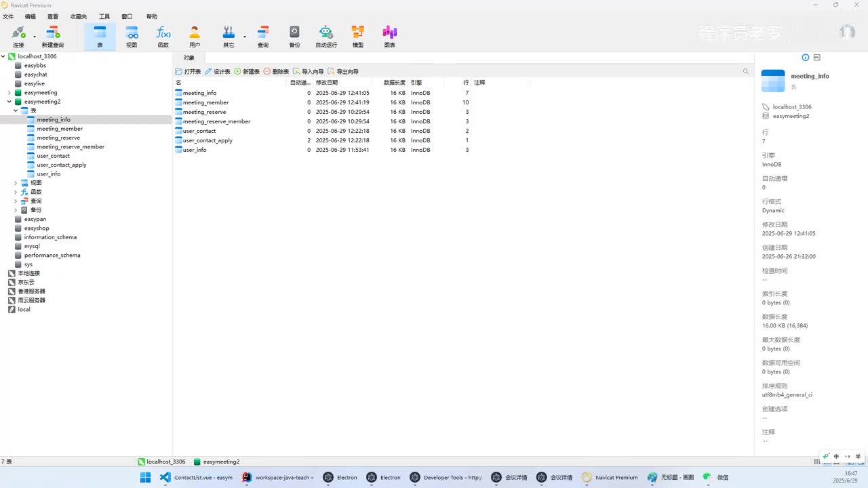Open the Windows Start menu
This screenshot has width=868, height=488.
145,477
